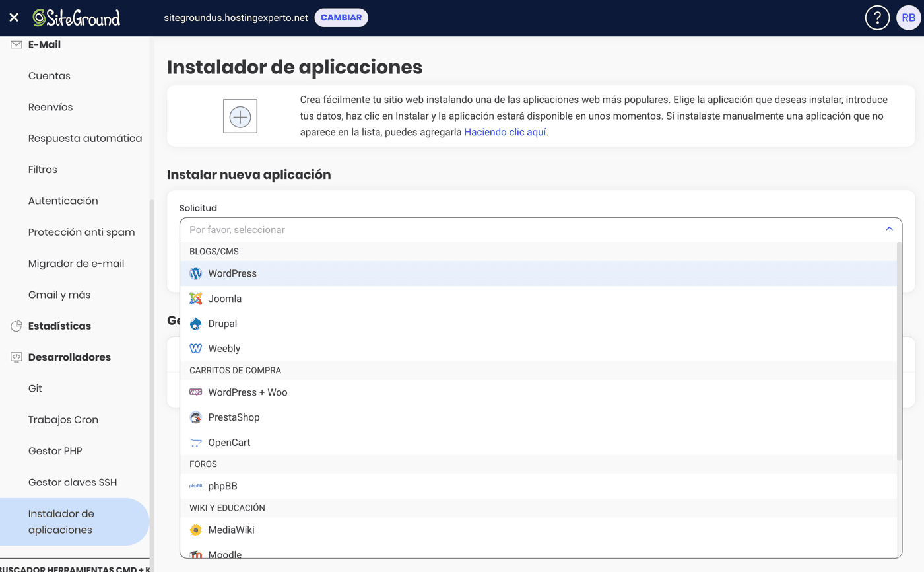Viewport: 924px width, 572px height.
Task: Select Drupal from the list
Action: pos(539,324)
